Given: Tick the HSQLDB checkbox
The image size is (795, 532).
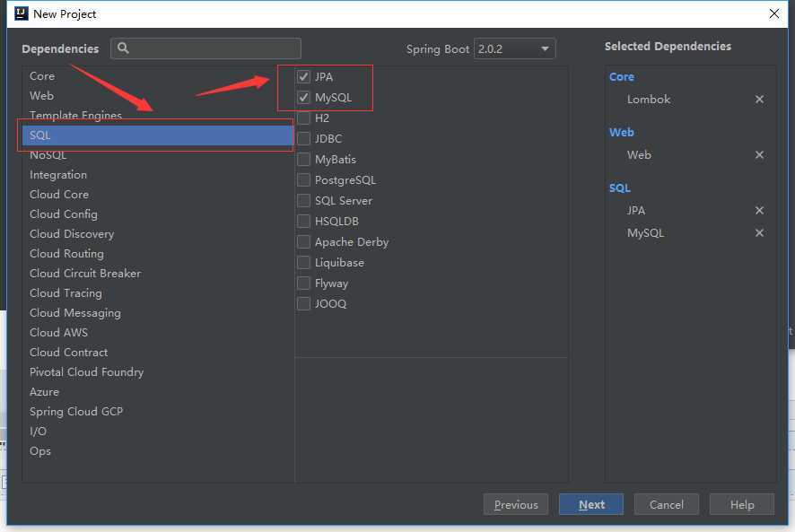Looking at the screenshot, I should coord(303,221).
